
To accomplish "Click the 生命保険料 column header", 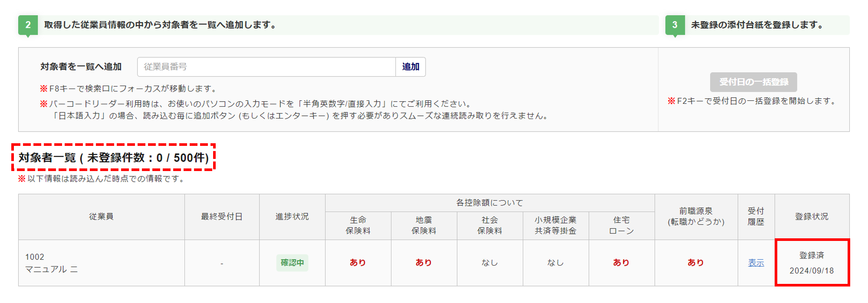I will click(x=358, y=226).
